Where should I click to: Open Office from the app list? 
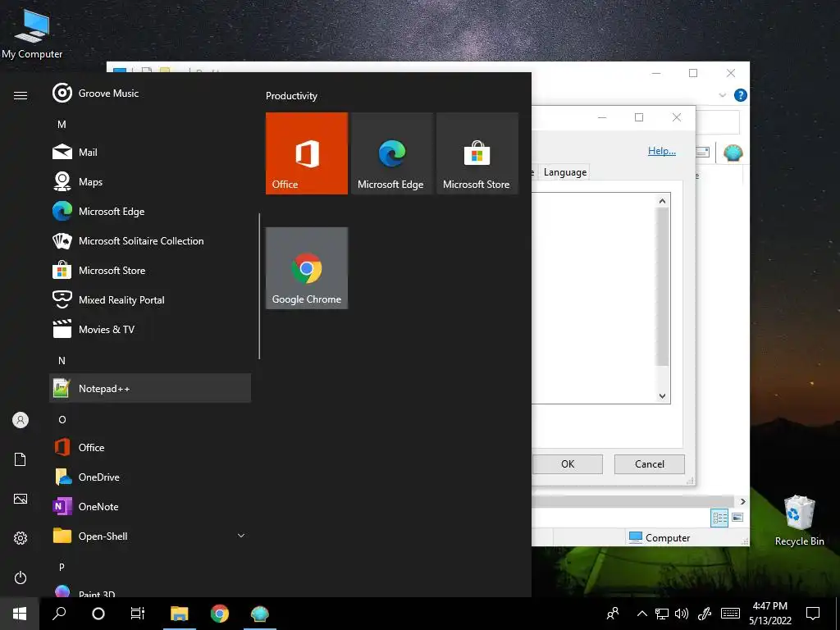(150, 447)
